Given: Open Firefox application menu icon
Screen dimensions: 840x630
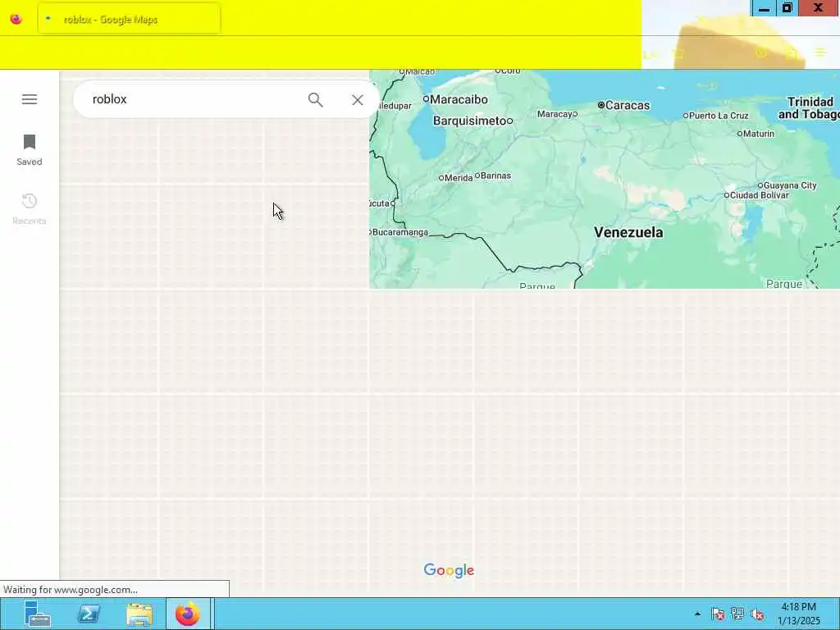Looking at the screenshot, I should [820, 52].
